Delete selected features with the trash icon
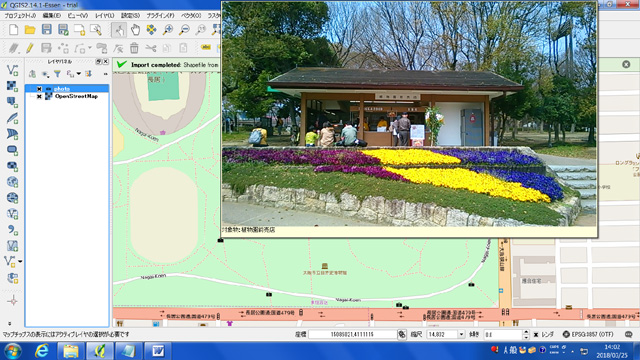Image resolution: width=640 pixels, height=360 pixels. [134, 48]
